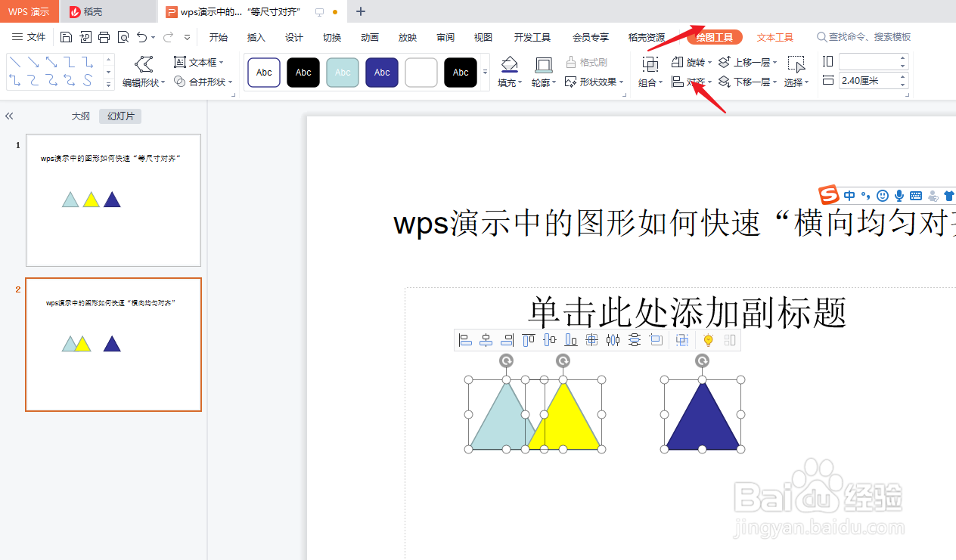Click the Undo arrow
The height and width of the screenshot is (560, 956).
(x=141, y=37)
